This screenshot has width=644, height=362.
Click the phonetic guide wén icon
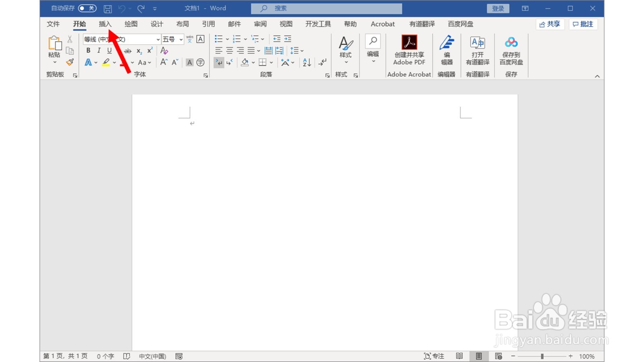click(190, 39)
